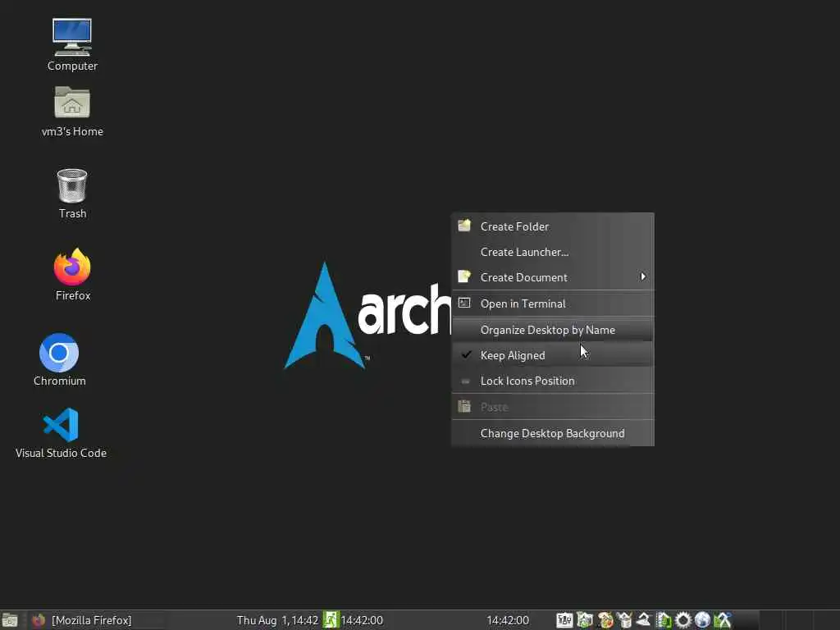Toggle Lock Icons Position option

pos(553,381)
